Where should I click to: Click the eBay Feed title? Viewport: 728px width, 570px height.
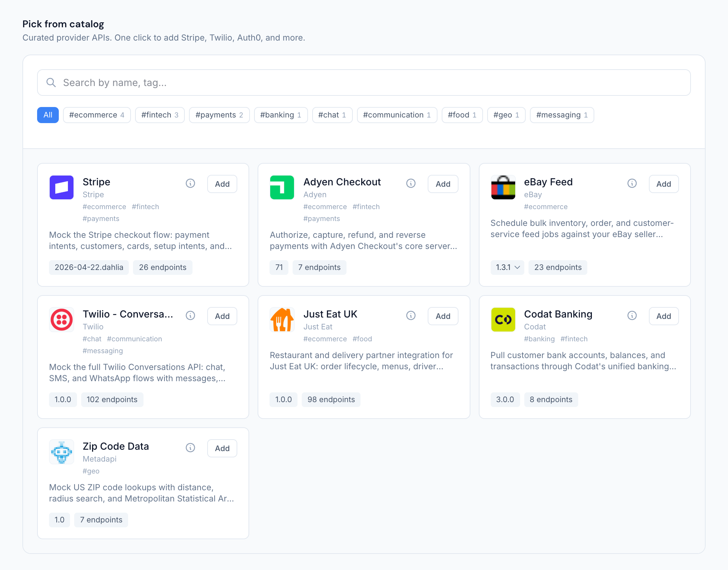click(x=548, y=182)
